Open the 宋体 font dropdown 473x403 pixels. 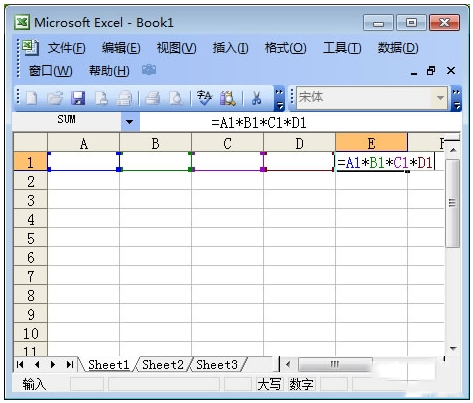(440, 98)
